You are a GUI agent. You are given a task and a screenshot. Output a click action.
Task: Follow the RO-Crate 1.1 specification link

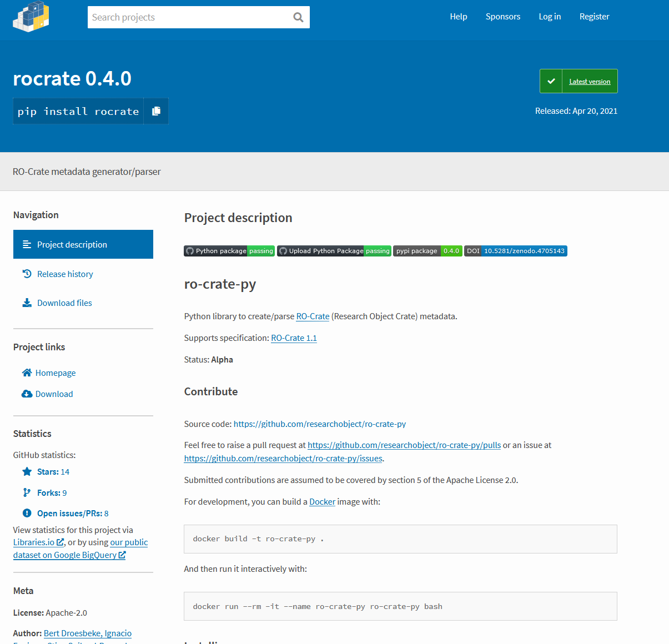[294, 338]
